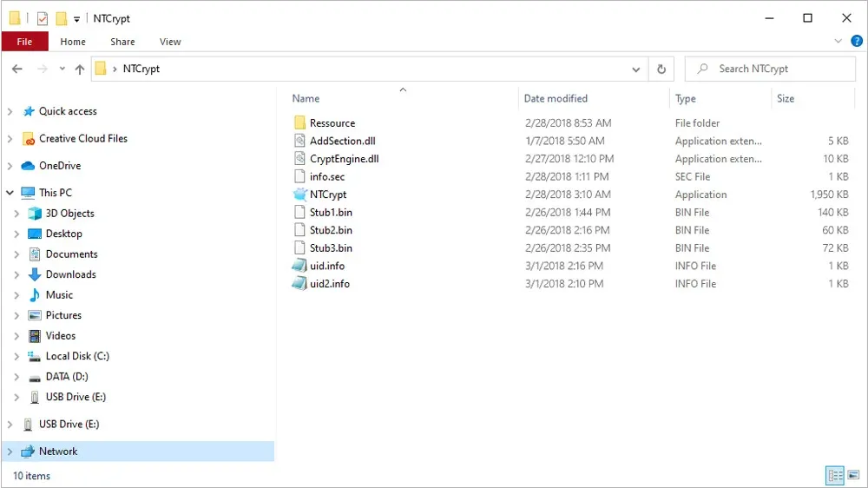
Task: Refresh the NTCrypt folder view
Action: pyautogui.click(x=661, y=69)
